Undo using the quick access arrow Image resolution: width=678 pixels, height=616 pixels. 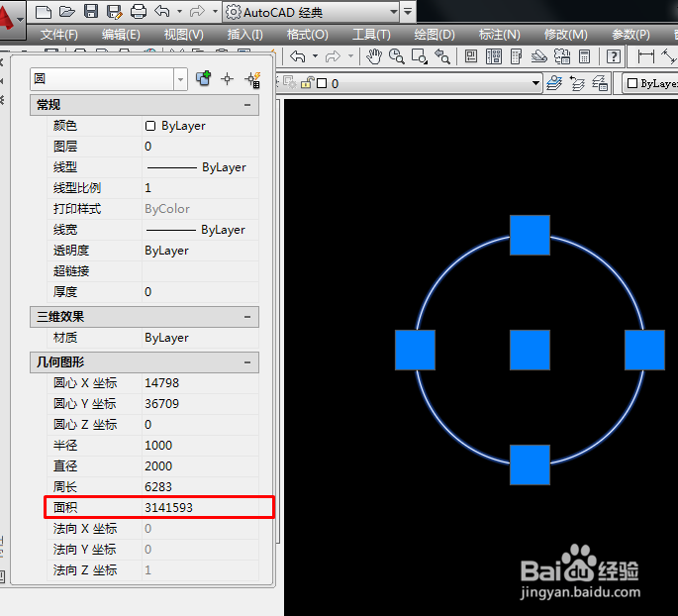(x=162, y=11)
